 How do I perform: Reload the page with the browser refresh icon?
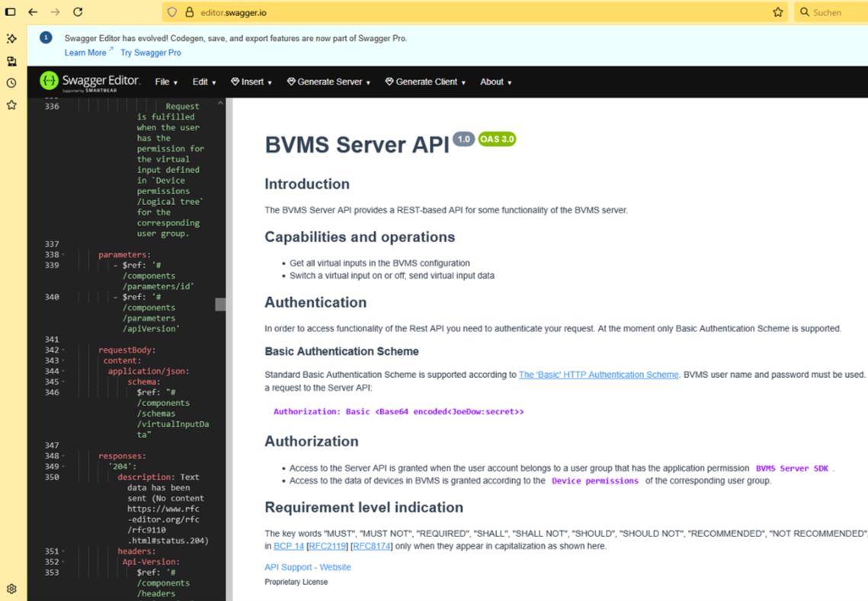tap(78, 12)
